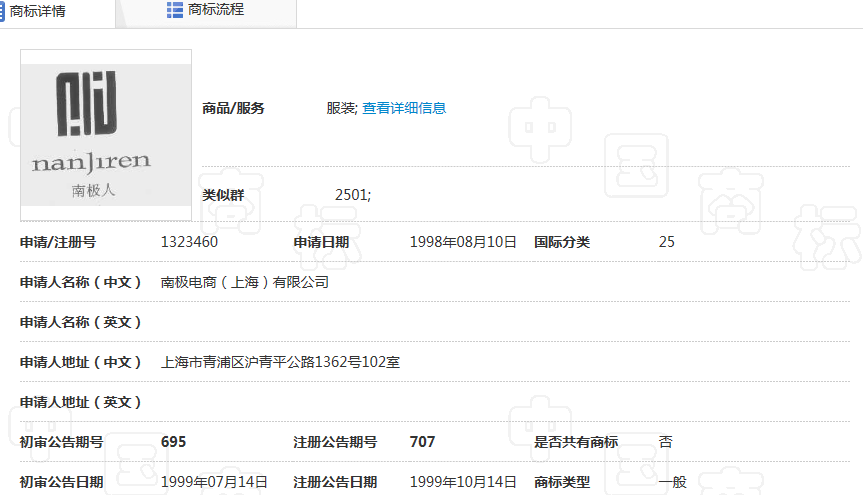Select registration announcement date 1999年10月14日
The height and width of the screenshot is (495, 863).
pos(462,482)
